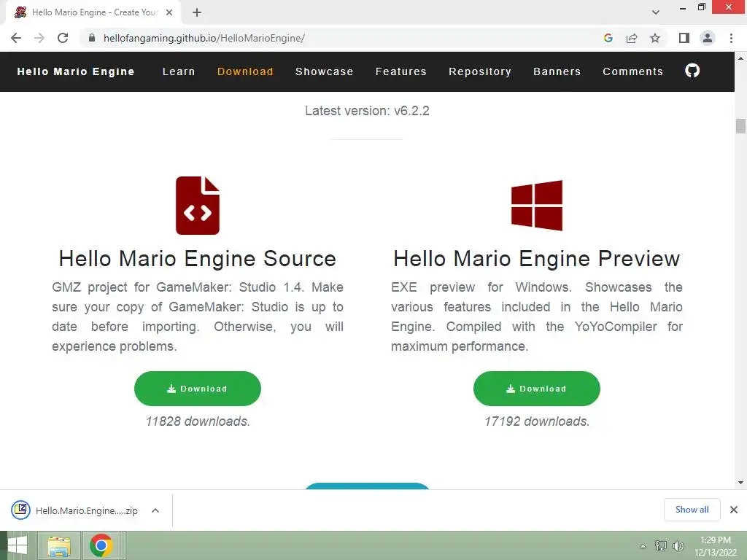This screenshot has width=747, height=560.
Task: Click the 11828 downloads text
Action: tap(198, 421)
